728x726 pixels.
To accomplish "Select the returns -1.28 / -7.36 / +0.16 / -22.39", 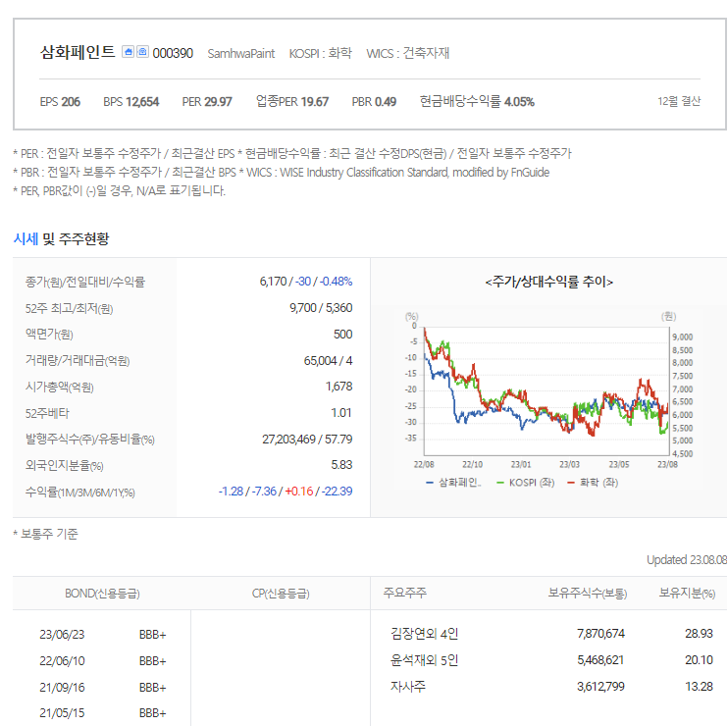I will (286, 492).
